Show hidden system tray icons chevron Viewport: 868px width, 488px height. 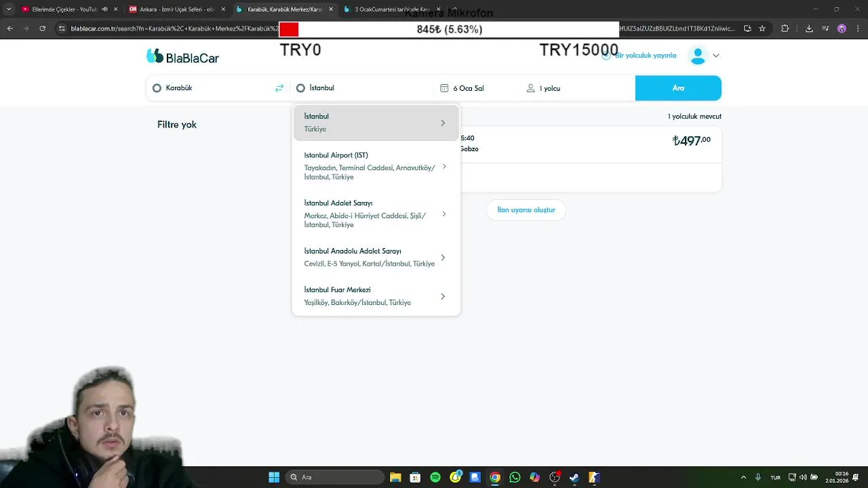coord(743,477)
